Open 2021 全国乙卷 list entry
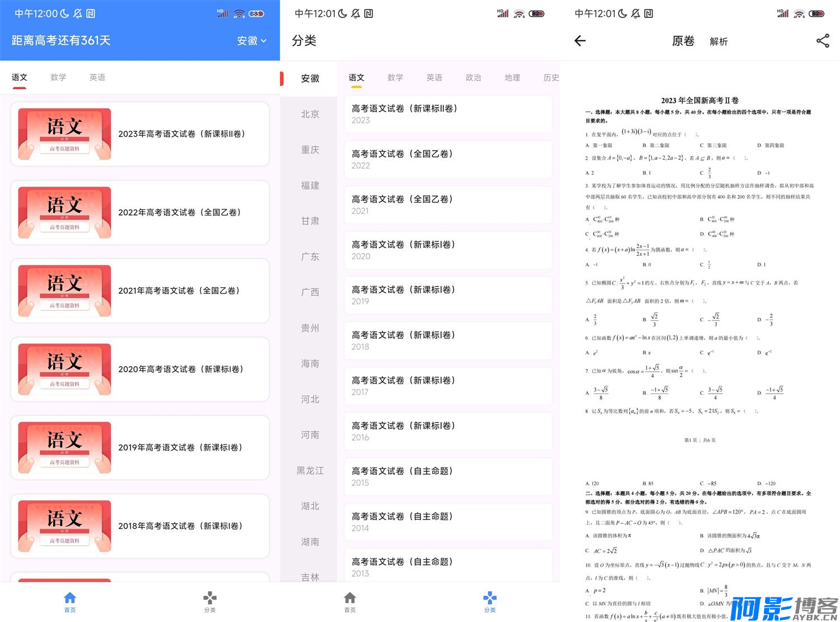 pyautogui.click(x=448, y=205)
